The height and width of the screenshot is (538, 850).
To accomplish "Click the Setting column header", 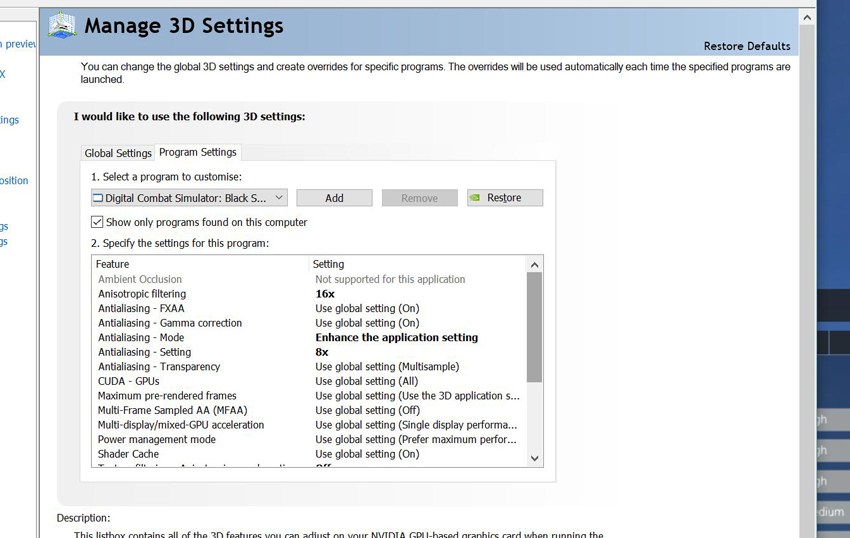I will 417,264.
